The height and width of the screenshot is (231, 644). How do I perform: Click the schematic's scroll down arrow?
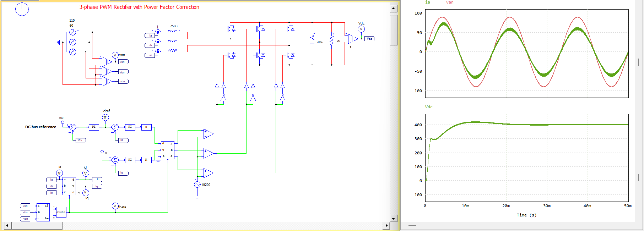tap(393, 219)
